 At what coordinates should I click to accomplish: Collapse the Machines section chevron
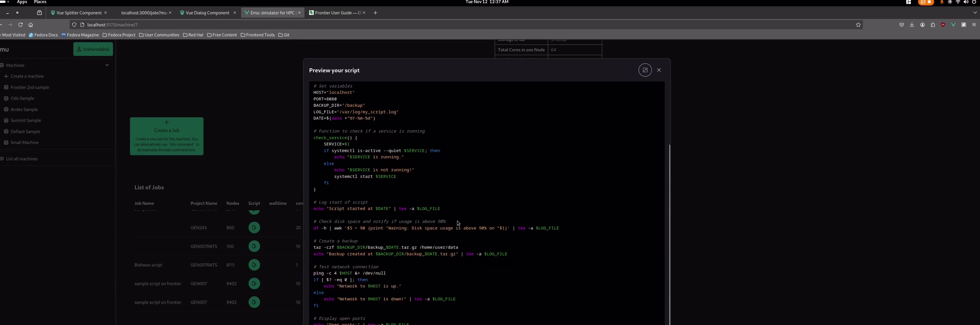coord(107,65)
